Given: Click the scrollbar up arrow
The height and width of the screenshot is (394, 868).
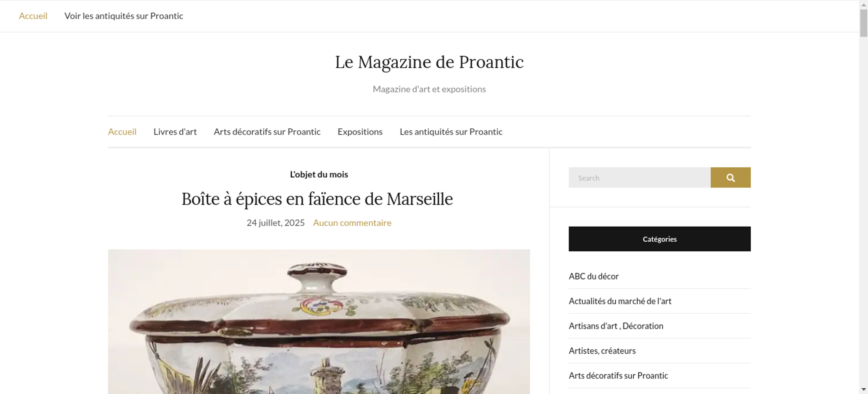Looking at the screenshot, I should 863,4.
